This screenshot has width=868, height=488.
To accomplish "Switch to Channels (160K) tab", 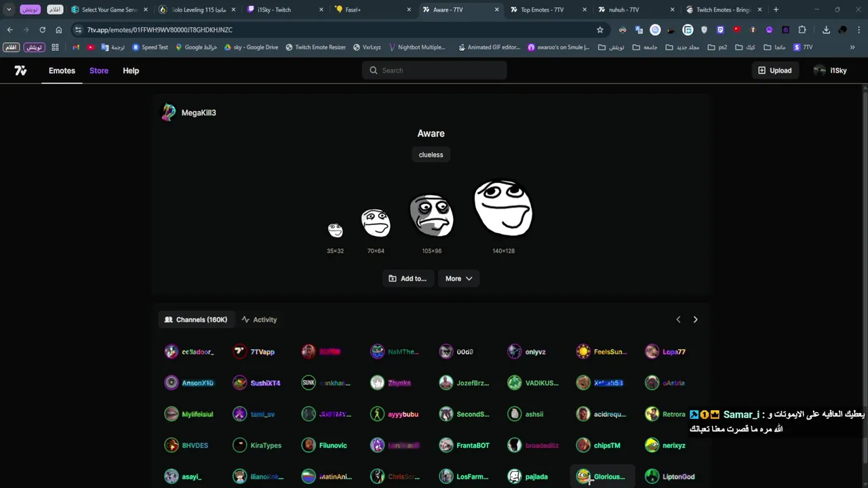I will [196, 320].
